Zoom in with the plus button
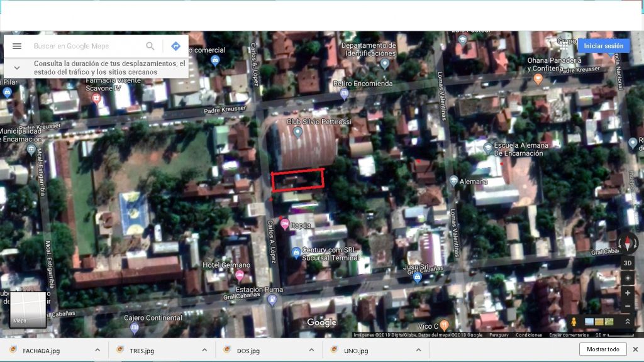 [x=627, y=293]
